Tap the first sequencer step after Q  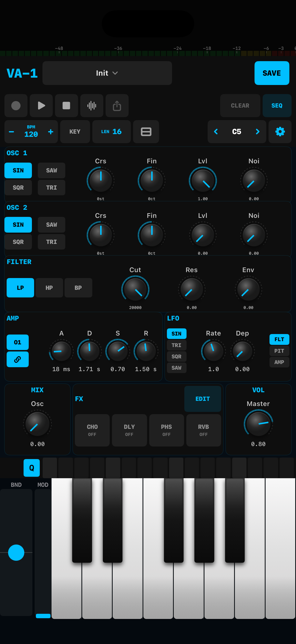coord(50,468)
